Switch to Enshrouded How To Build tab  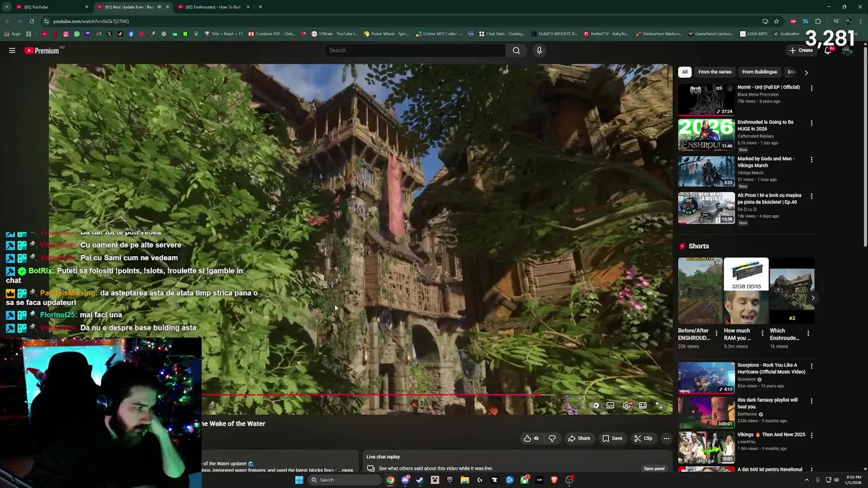pos(214,7)
